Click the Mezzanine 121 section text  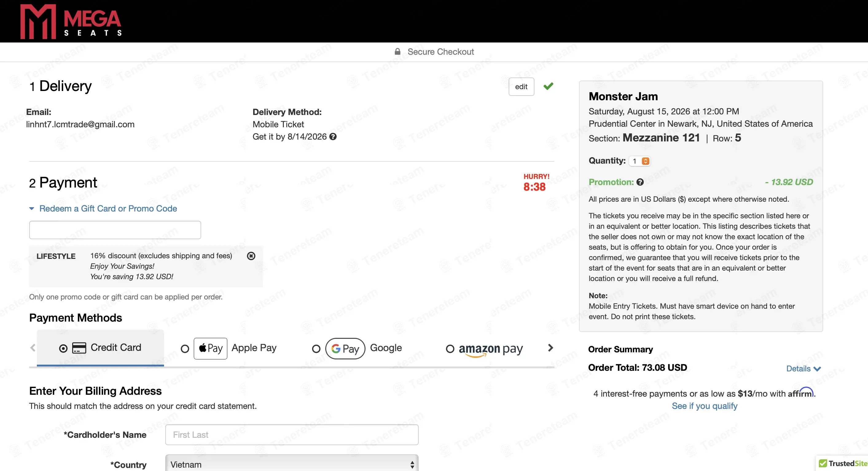click(x=661, y=138)
